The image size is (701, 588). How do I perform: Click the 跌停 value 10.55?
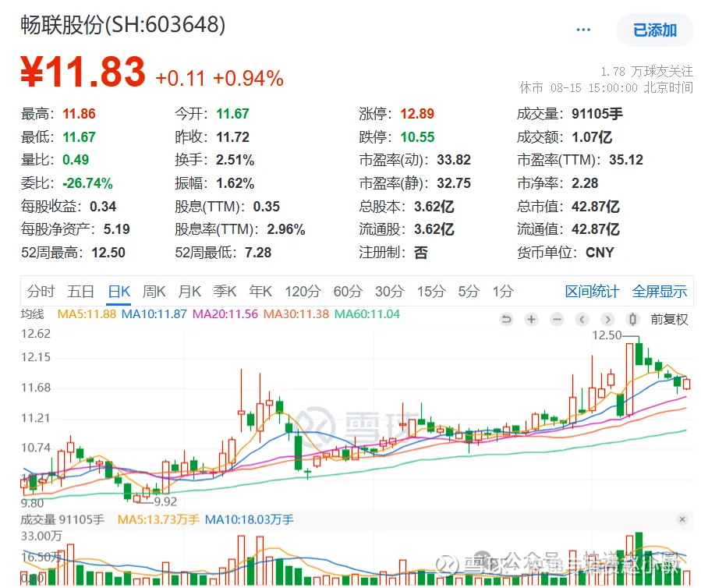(x=417, y=136)
